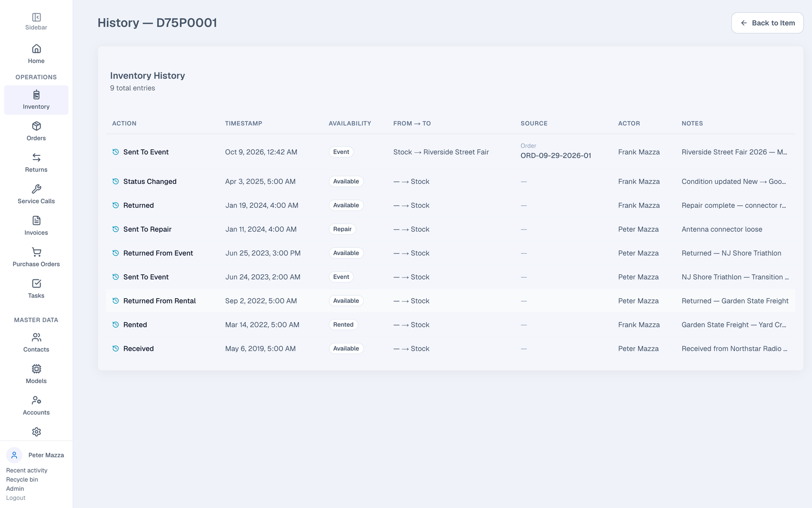Click timestamp Oct 9, 2026, 12:42 AM

pyautogui.click(x=261, y=152)
